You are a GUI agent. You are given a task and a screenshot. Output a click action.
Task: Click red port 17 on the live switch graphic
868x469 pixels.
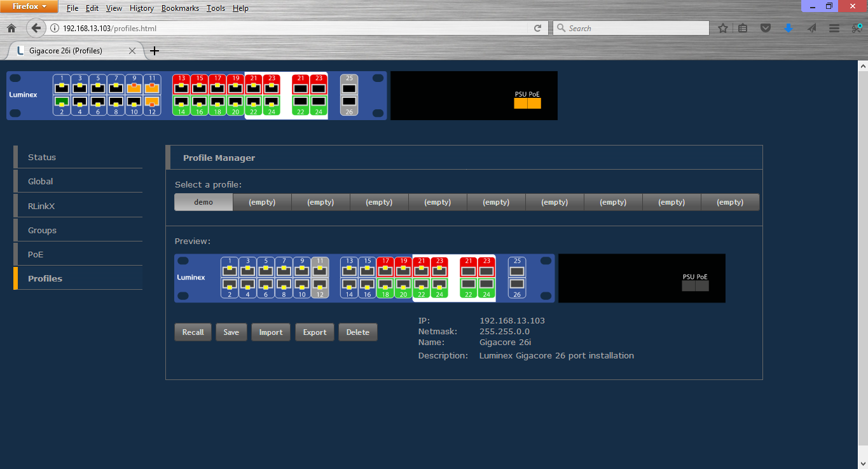[217, 85]
